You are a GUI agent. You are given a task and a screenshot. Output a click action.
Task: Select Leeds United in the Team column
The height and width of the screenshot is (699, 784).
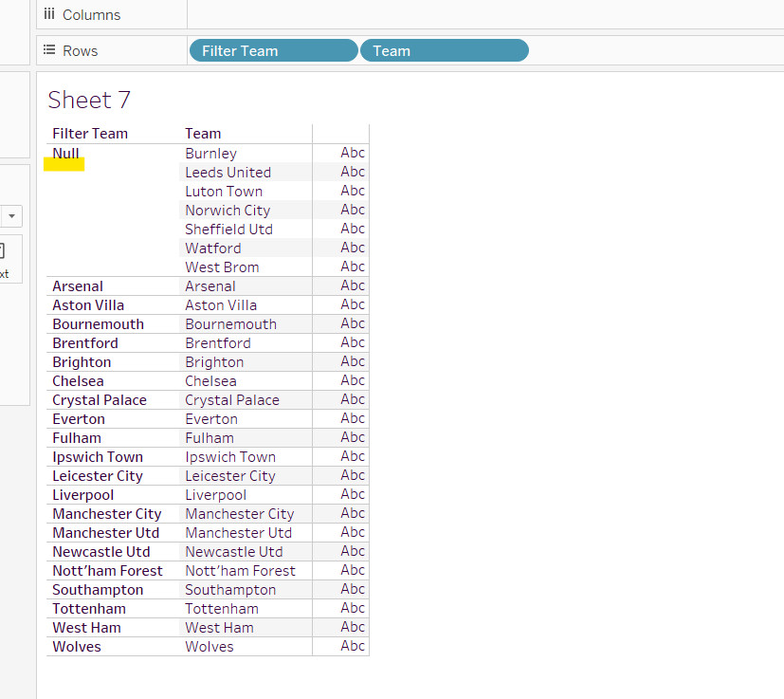point(228,172)
